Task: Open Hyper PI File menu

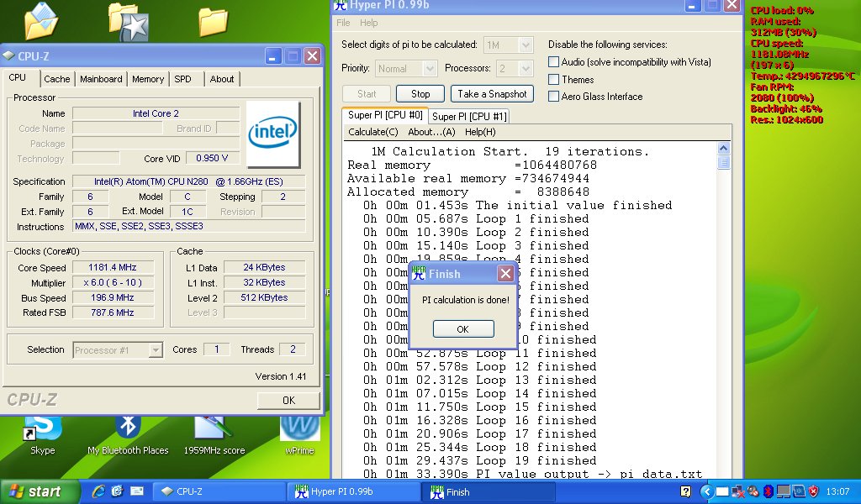Action: pyautogui.click(x=343, y=23)
